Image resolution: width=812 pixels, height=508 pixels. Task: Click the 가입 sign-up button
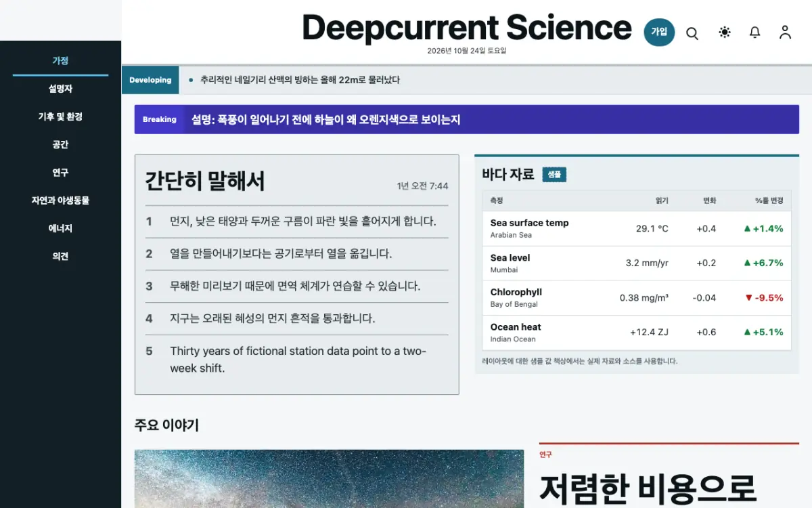coord(659,32)
